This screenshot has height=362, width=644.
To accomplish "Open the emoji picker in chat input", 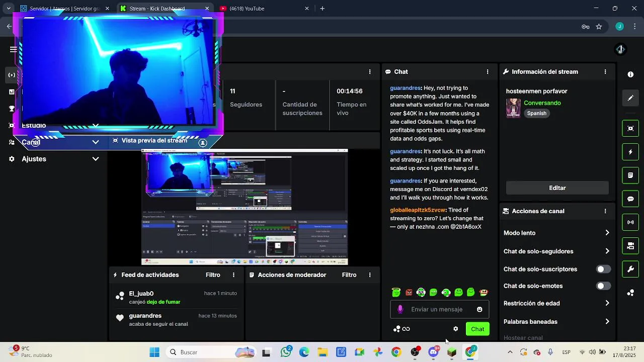I will (x=479, y=309).
